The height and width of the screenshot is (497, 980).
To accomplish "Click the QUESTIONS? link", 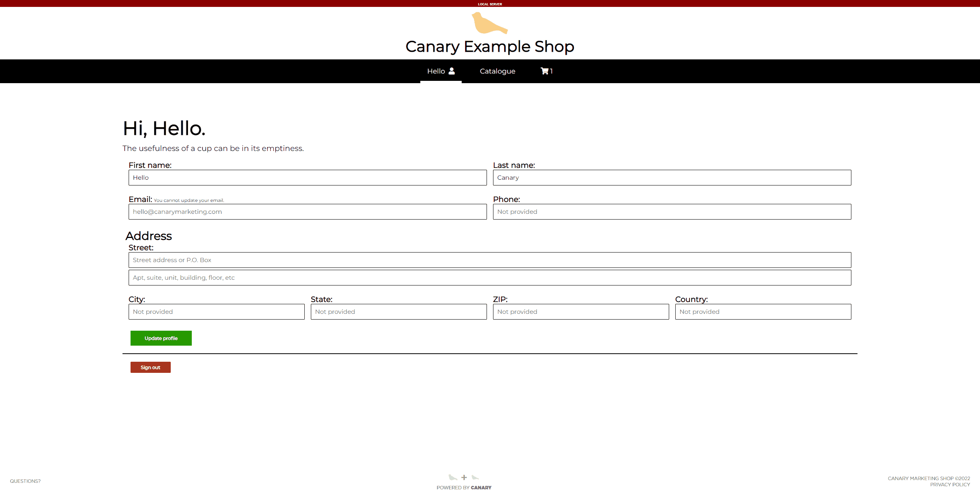I will tap(25, 481).
